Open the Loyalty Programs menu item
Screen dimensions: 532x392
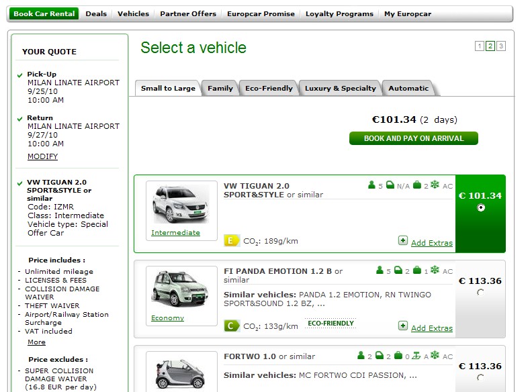339,13
